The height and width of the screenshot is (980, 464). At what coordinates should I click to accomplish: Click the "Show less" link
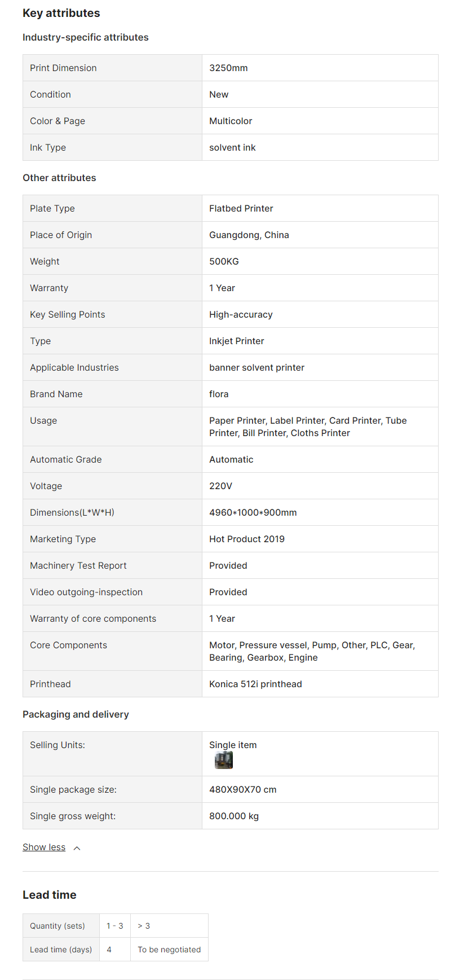(44, 847)
